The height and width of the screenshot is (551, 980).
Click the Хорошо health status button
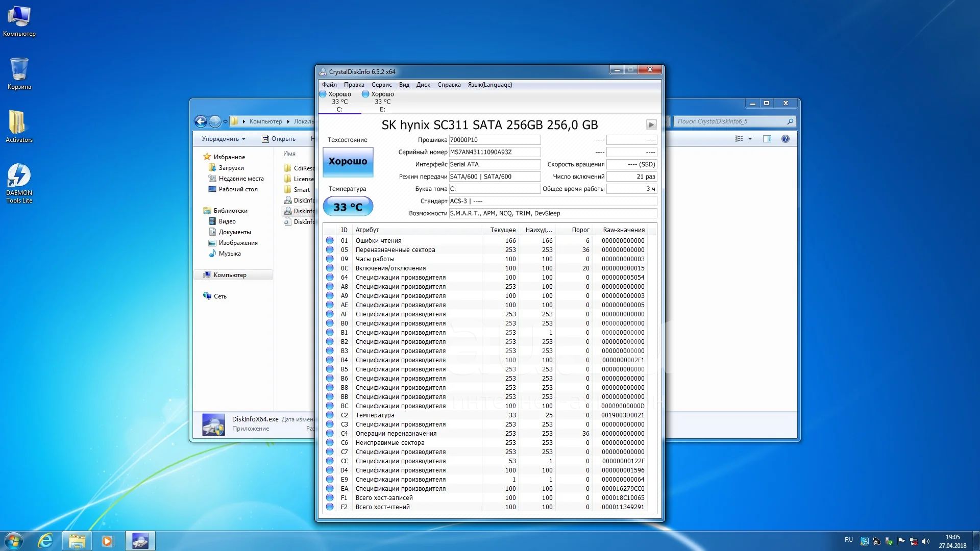pos(348,162)
